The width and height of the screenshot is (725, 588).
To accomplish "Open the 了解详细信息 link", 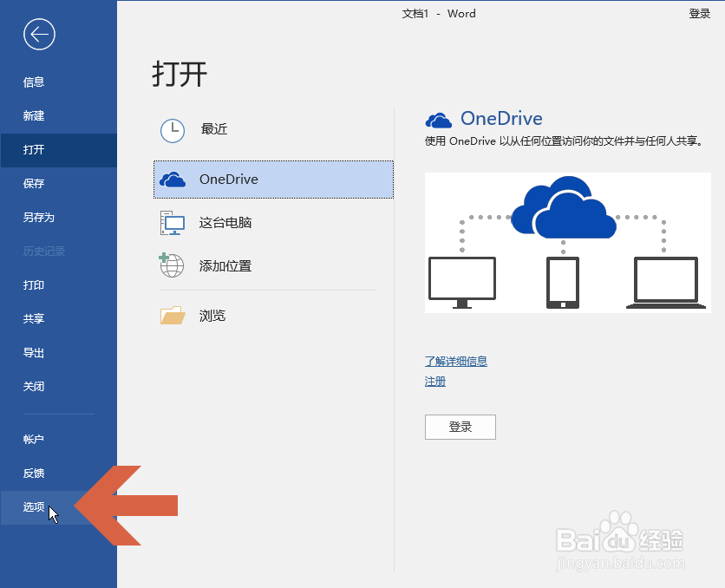I will (x=456, y=361).
